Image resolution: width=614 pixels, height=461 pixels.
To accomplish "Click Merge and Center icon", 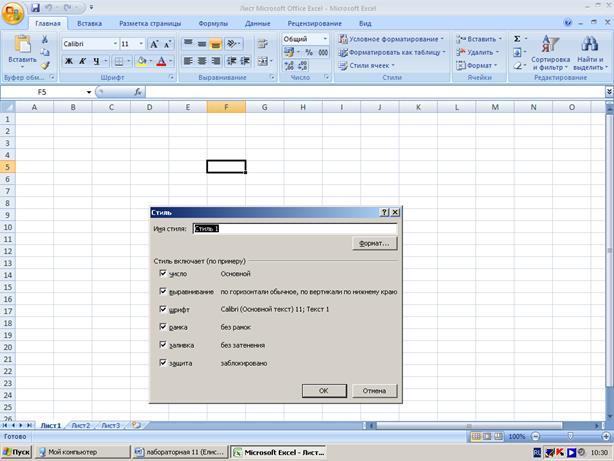I will tap(263, 61).
